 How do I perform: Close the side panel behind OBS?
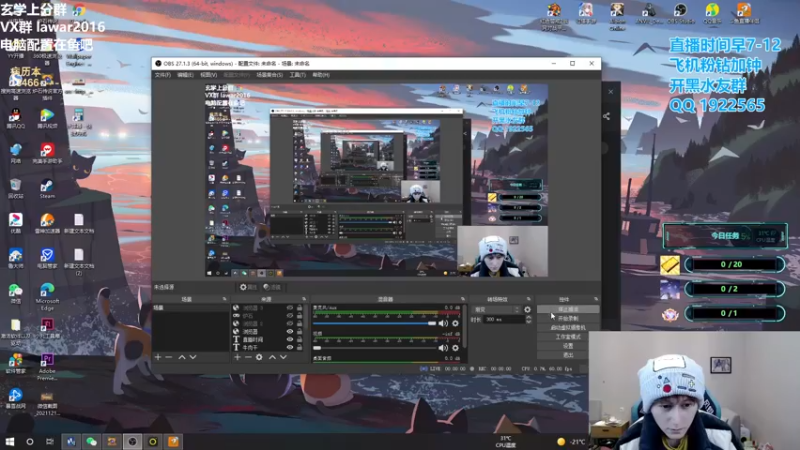tap(611, 92)
